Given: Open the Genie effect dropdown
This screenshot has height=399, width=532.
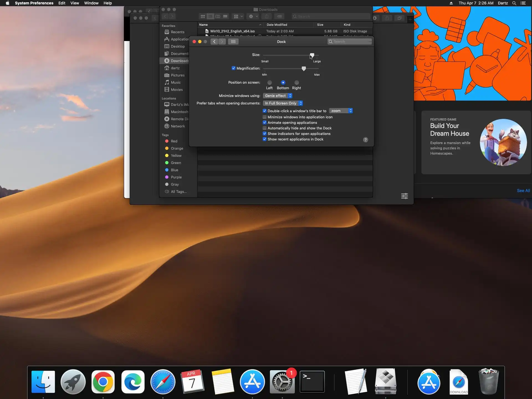Looking at the screenshot, I should pyautogui.click(x=278, y=96).
